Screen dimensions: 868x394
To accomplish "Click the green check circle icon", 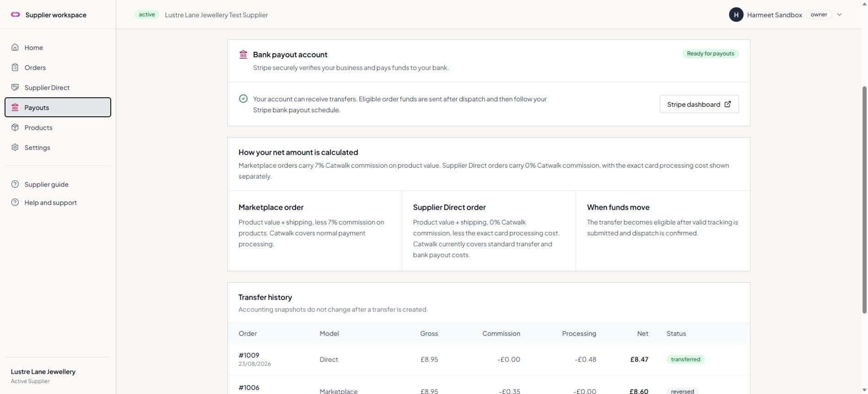I will pyautogui.click(x=243, y=98).
